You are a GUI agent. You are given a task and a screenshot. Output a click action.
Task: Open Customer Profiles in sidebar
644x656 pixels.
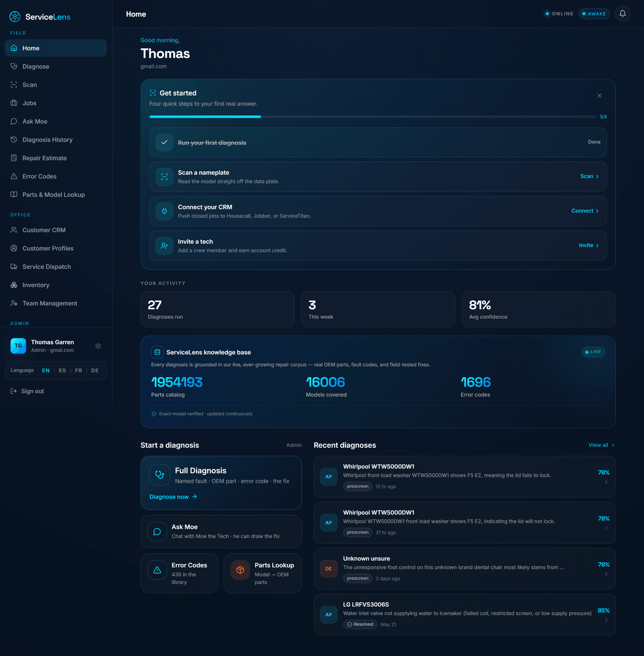(56, 248)
